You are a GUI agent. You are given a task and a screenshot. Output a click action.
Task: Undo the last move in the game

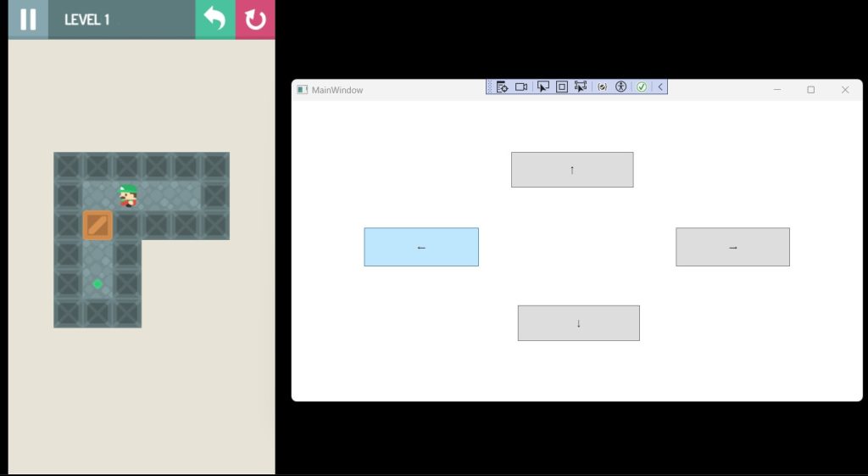point(215,20)
